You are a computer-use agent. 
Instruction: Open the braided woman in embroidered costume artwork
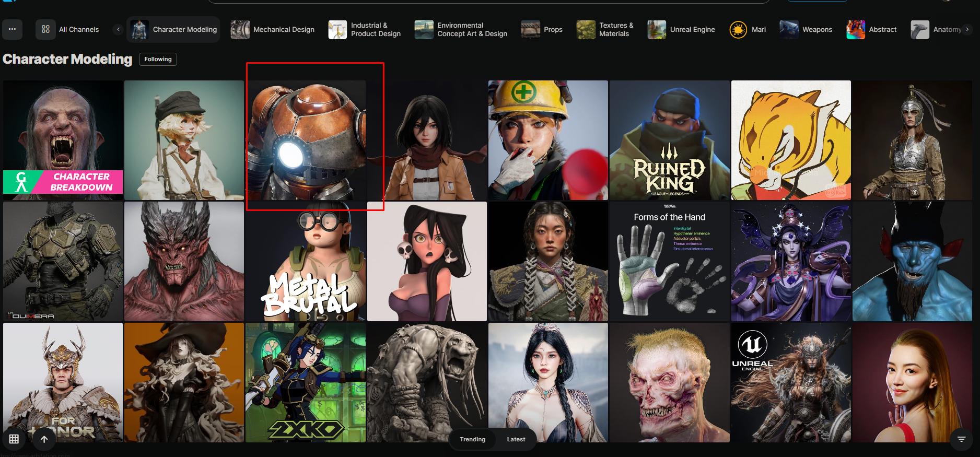tap(548, 261)
